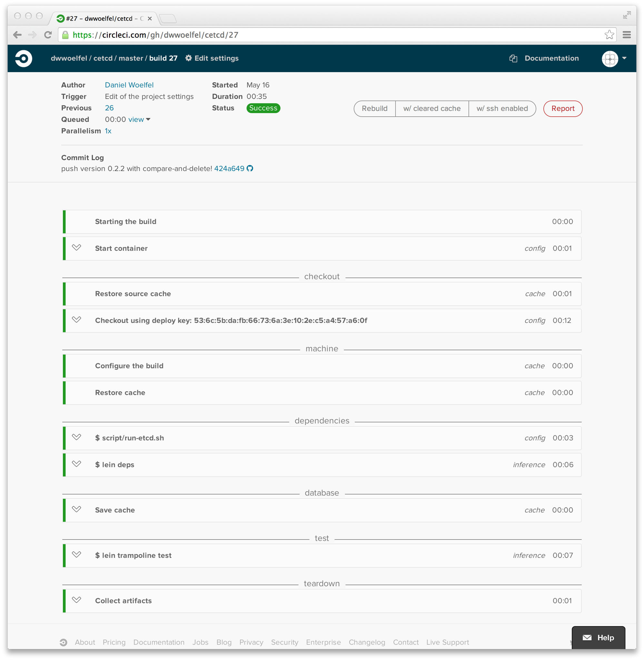Open the Changelog footer link

click(x=367, y=642)
